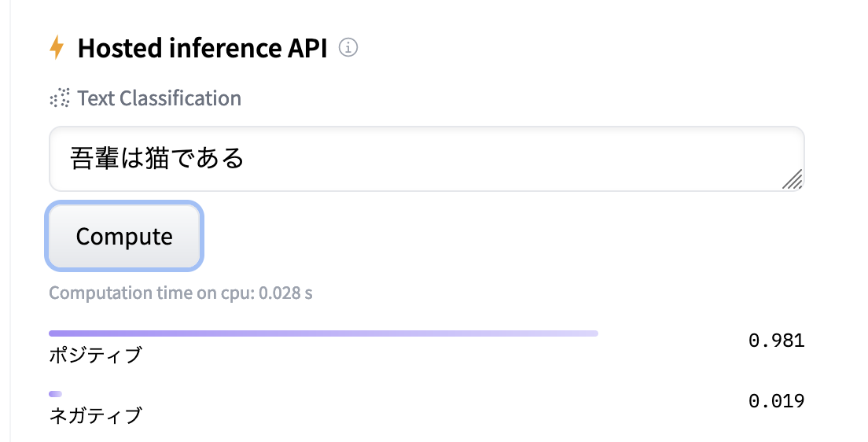Grab the textarea resize handle
868x442 pixels.
coord(793,179)
